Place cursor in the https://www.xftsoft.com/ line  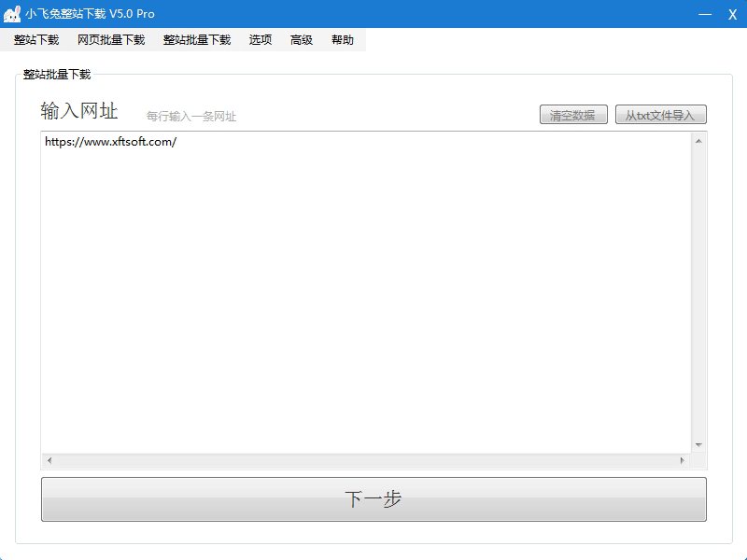click(110, 142)
